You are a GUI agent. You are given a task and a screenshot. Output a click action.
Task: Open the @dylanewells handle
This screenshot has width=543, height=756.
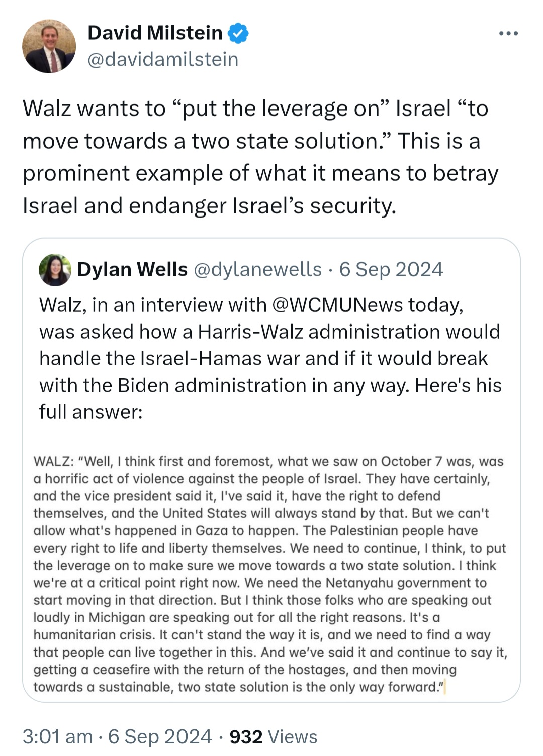click(257, 270)
